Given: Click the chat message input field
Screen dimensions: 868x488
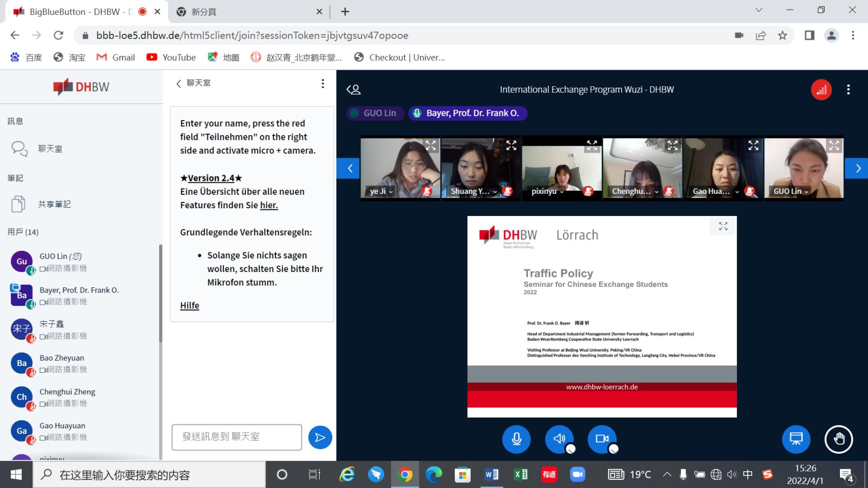Looking at the screenshot, I should (237, 437).
